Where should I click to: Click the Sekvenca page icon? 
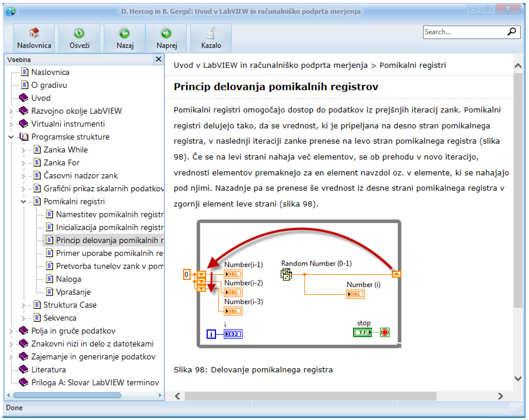37,317
